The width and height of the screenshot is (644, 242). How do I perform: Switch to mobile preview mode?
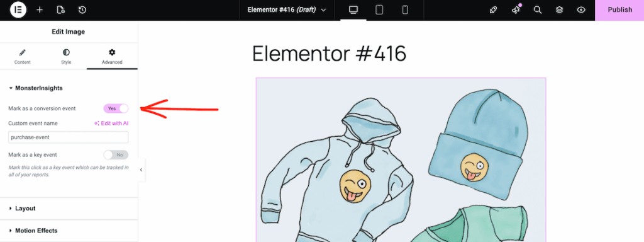coord(405,10)
